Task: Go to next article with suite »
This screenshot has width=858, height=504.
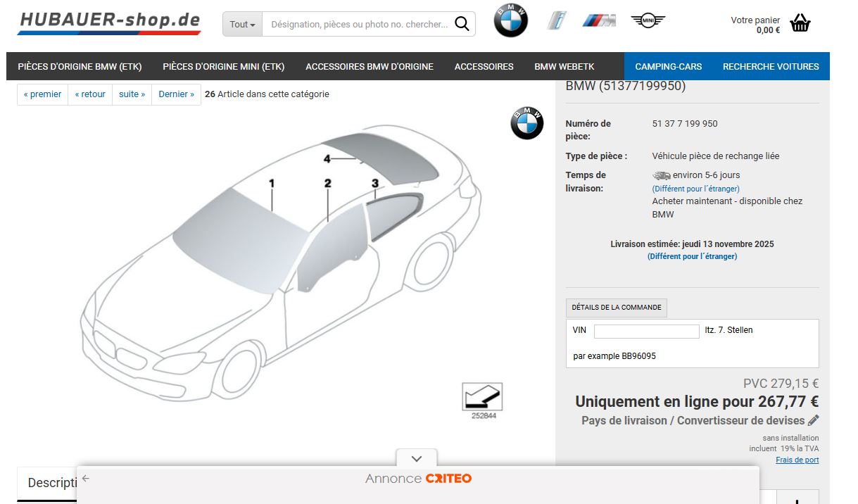Action: pos(132,94)
